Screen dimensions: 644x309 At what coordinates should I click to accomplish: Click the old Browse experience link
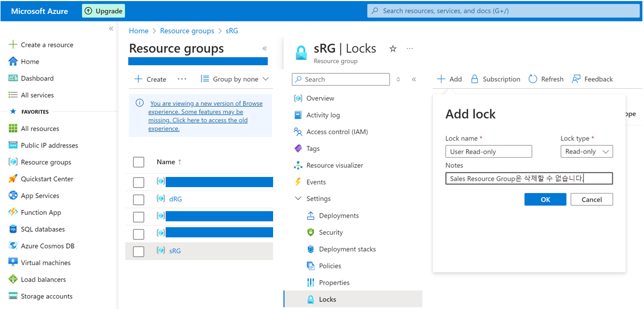(x=205, y=116)
